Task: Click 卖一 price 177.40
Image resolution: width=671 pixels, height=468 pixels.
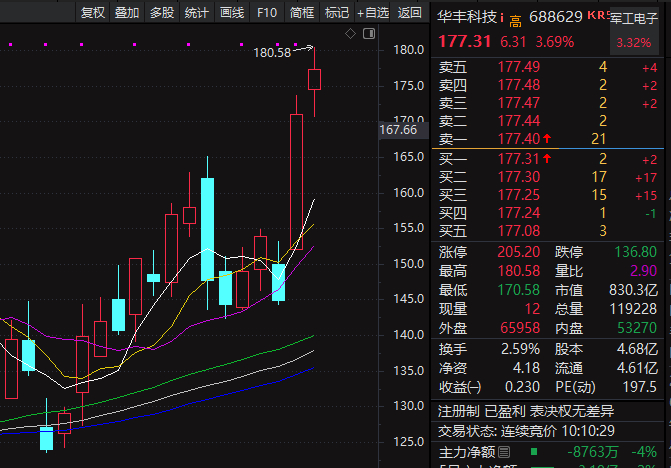Action: pos(519,139)
